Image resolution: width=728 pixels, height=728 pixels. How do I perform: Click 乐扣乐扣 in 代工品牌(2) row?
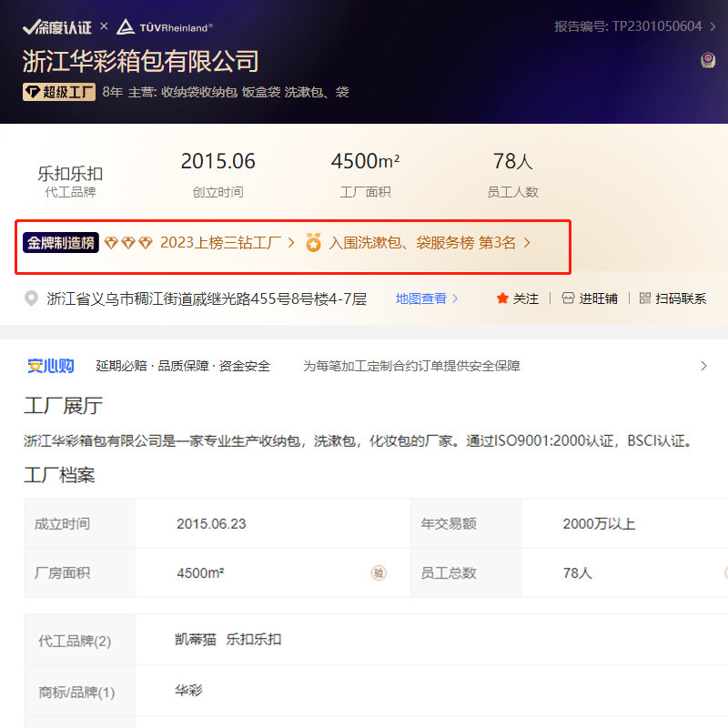[x=254, y=640]
